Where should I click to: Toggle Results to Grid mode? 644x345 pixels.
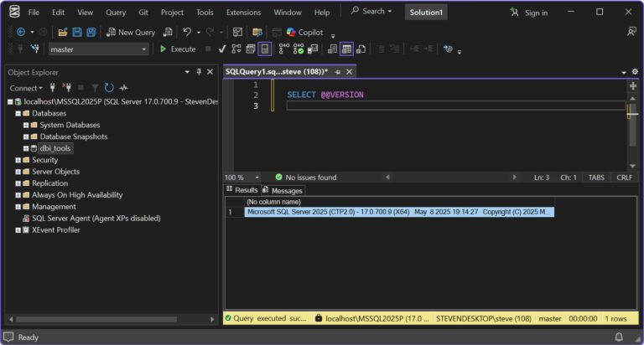tap(346, 49)
